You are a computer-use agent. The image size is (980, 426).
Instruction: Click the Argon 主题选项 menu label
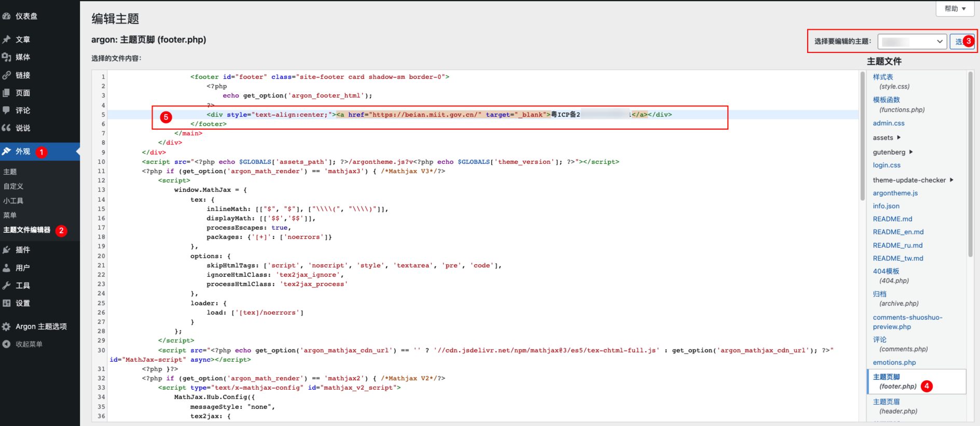pyautogui.click(x=41, y=326)
